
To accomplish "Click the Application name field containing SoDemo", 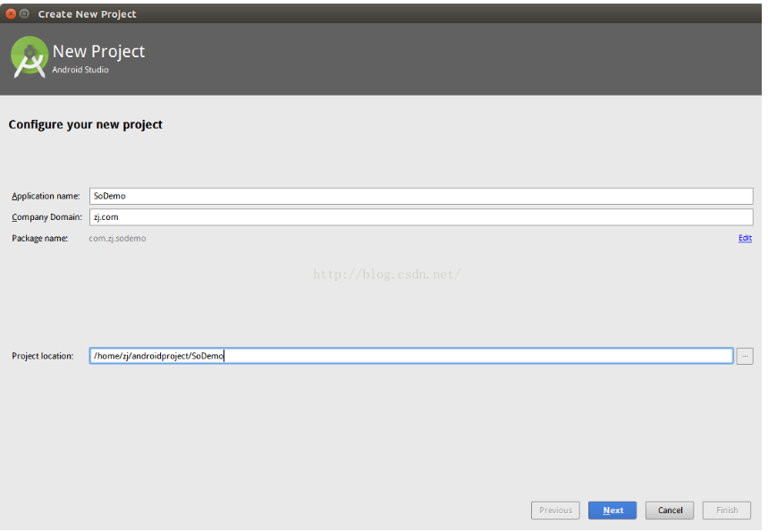I will [x=420, y=196].
